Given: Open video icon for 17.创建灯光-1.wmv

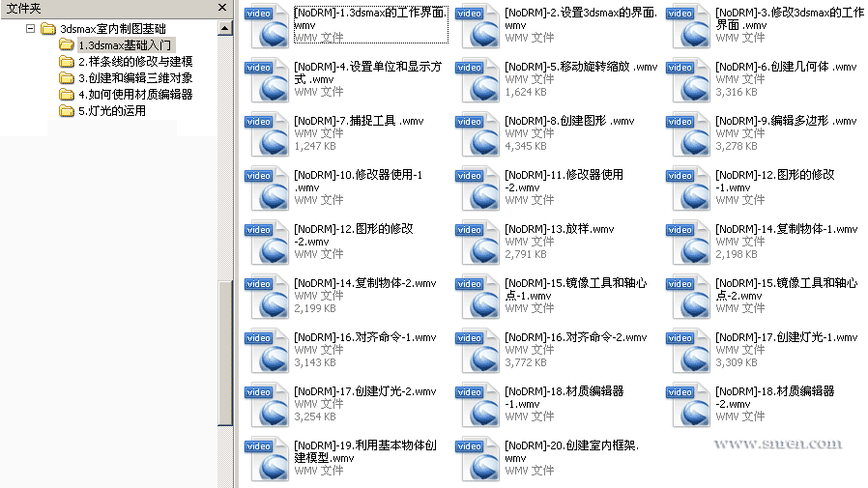Looking at the screenshot, I should point(688,352).
